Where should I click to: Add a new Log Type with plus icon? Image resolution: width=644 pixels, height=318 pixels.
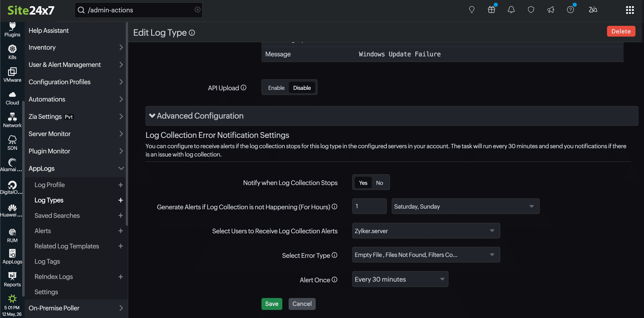[120, 200]
